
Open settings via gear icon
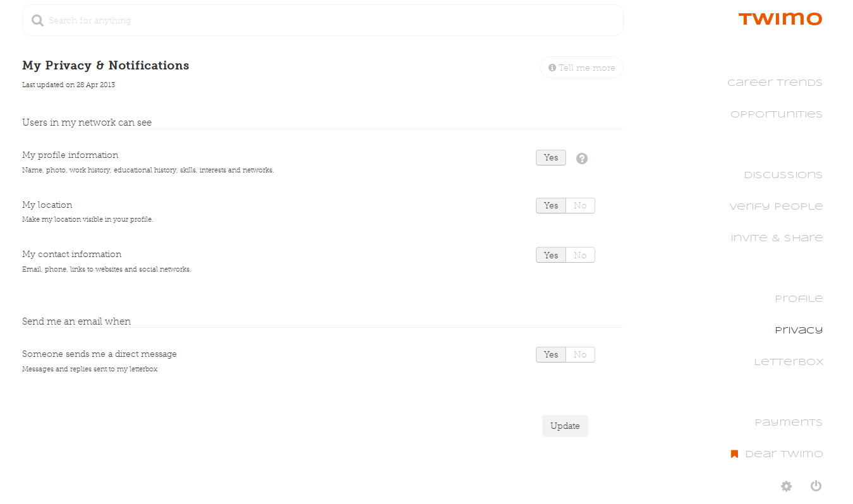786,486
